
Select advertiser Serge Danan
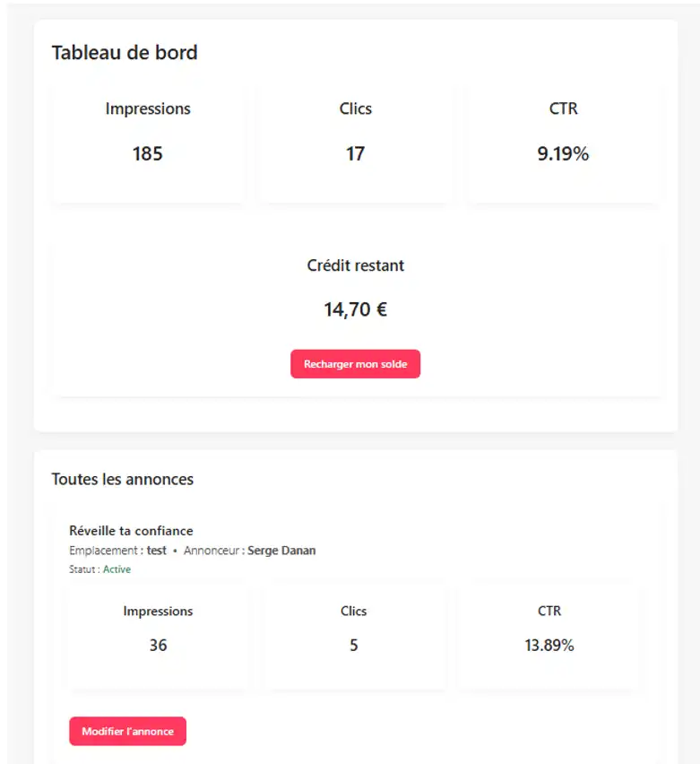[282, 550]
